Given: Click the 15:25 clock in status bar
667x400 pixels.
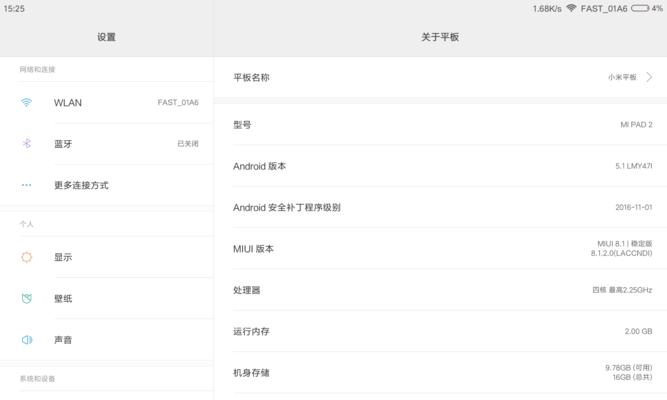Looking at the screenshot, I should click(x=14, y=9).
